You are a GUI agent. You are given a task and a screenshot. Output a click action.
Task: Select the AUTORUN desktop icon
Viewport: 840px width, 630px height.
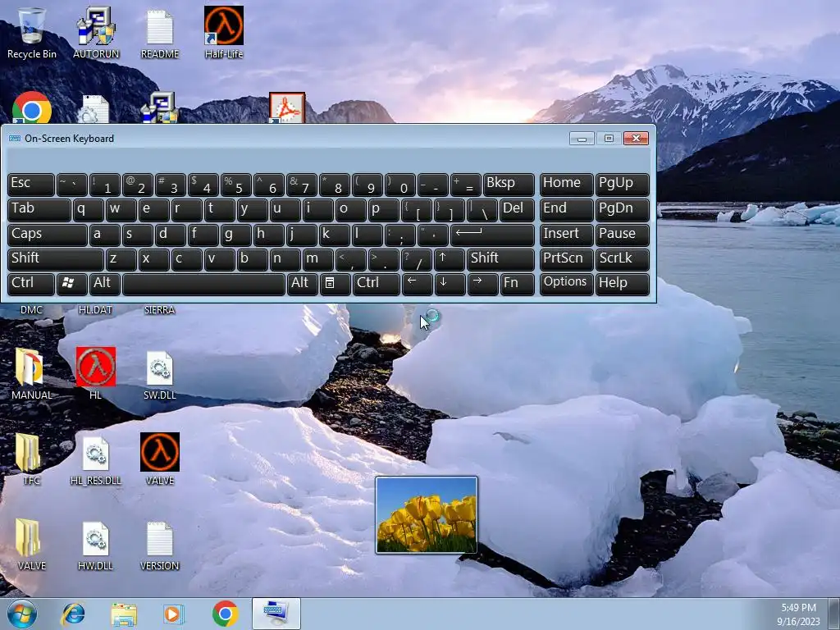pos(96,33)
